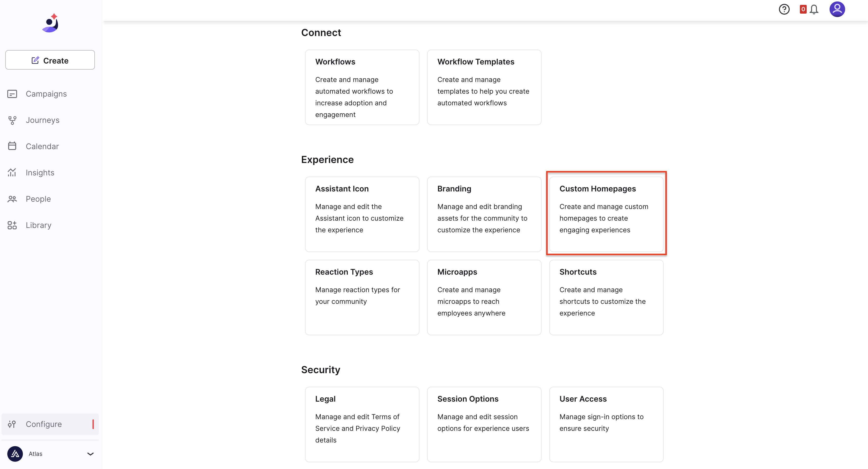This screenshot has height=469, width=868.
Task: Expand the Atlas workspace dropdown chevron
Action: [x=90, y=454]
